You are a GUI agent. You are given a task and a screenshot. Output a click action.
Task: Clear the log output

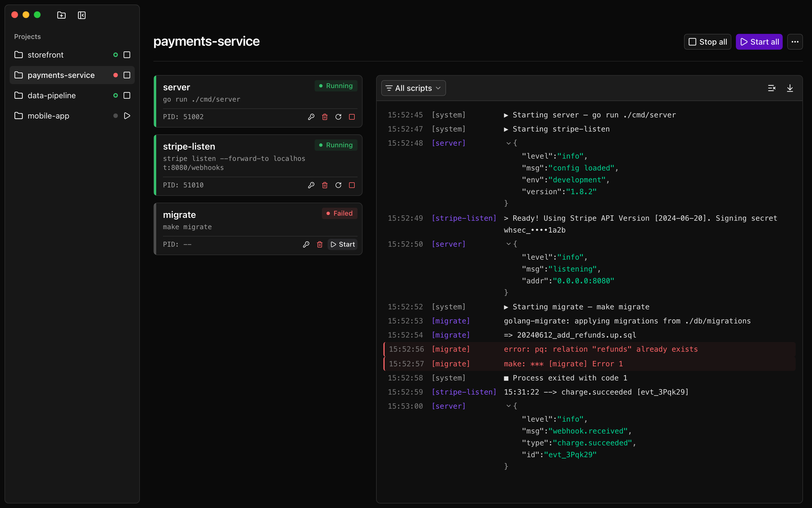point(772,88)
